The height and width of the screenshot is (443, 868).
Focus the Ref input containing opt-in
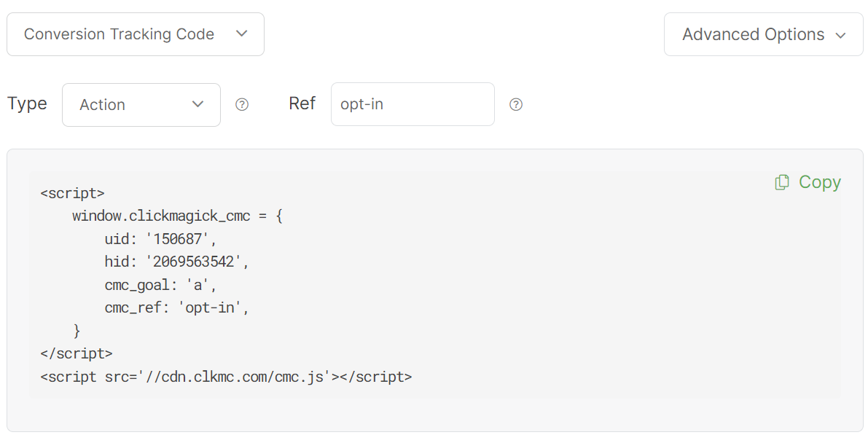413,104
